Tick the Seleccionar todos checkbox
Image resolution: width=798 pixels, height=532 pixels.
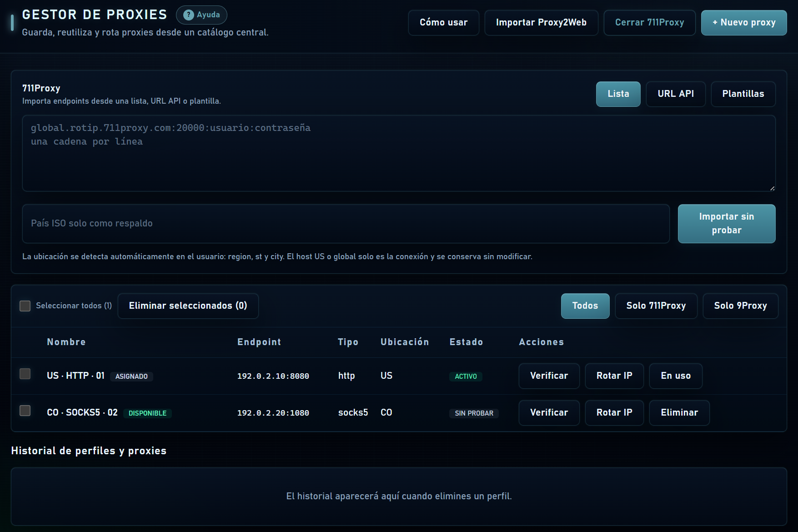point(25,306)
